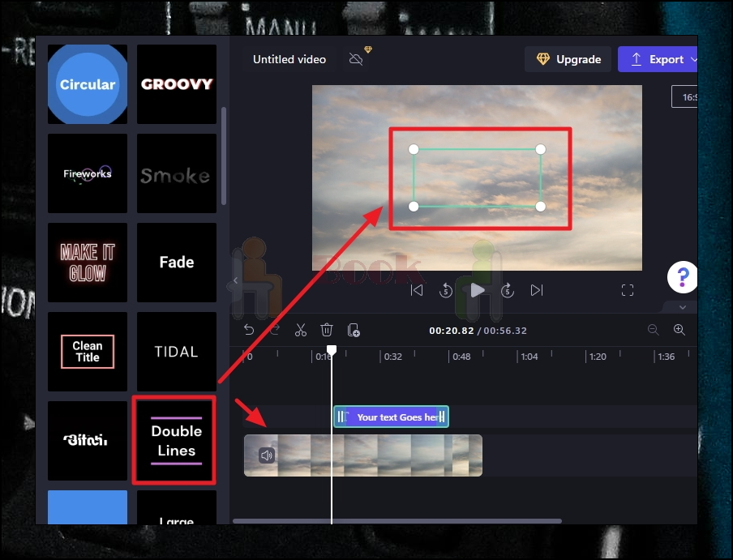Click the 1:04 mark on timeline ruler
733x560 pixels.
[x=529, y=357]
